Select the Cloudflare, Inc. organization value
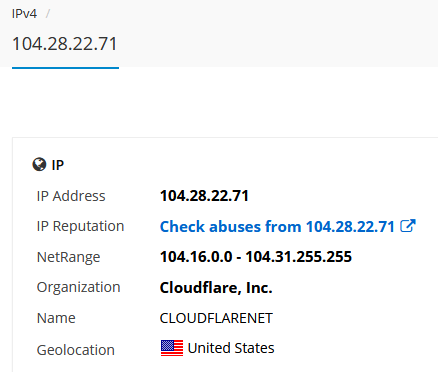 pyautogui.click(x=216, y=288)
